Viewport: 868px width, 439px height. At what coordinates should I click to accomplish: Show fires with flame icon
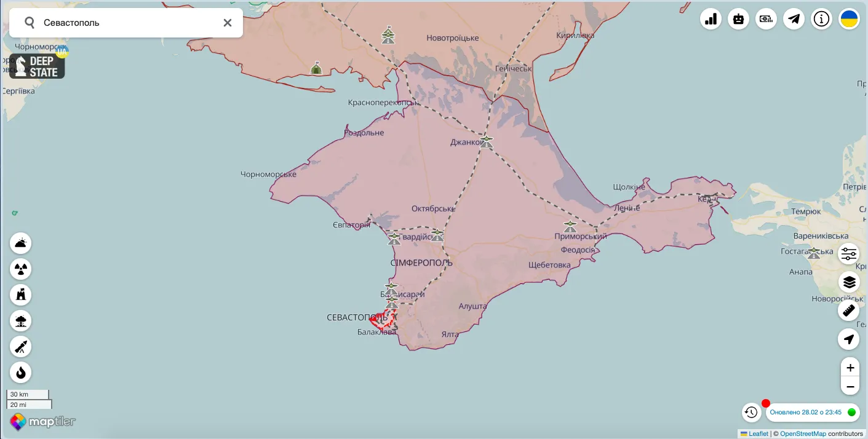pos(21,373)
